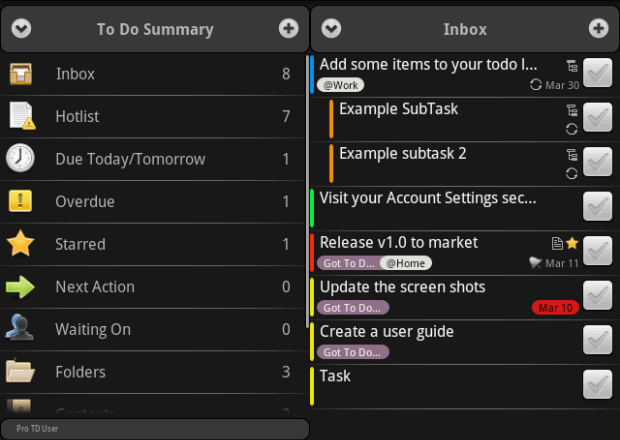Check the 'Task' item checkbox
The image size is (620, 440).
click(x=597, y=385)
